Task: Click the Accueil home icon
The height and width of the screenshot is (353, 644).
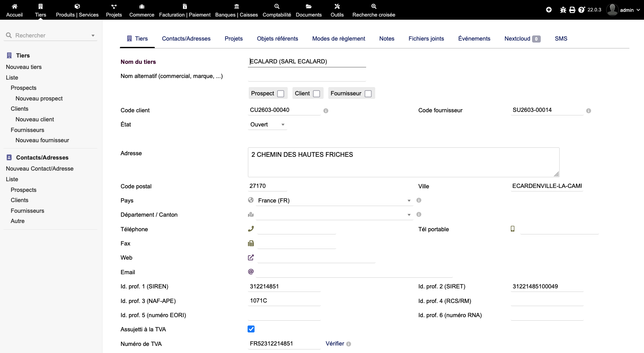Action: pos(15,6)
